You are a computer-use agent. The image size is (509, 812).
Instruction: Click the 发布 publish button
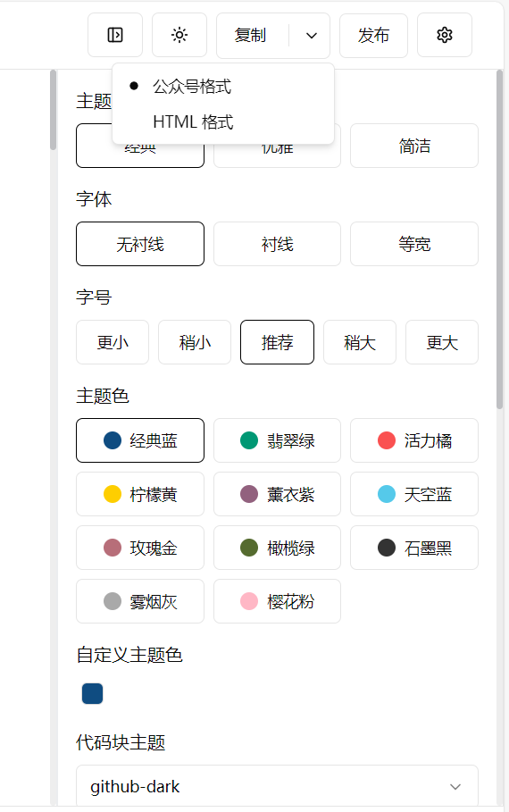pos(373,35)
